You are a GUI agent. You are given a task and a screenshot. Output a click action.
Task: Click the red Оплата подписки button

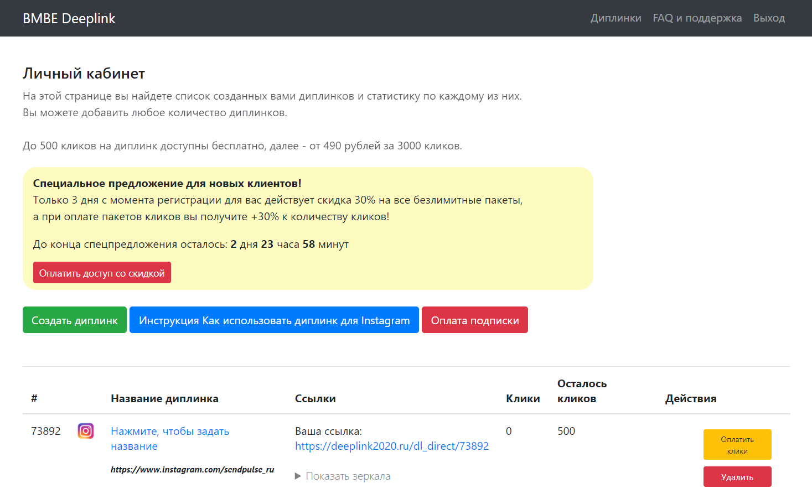[x=474, y=320]
